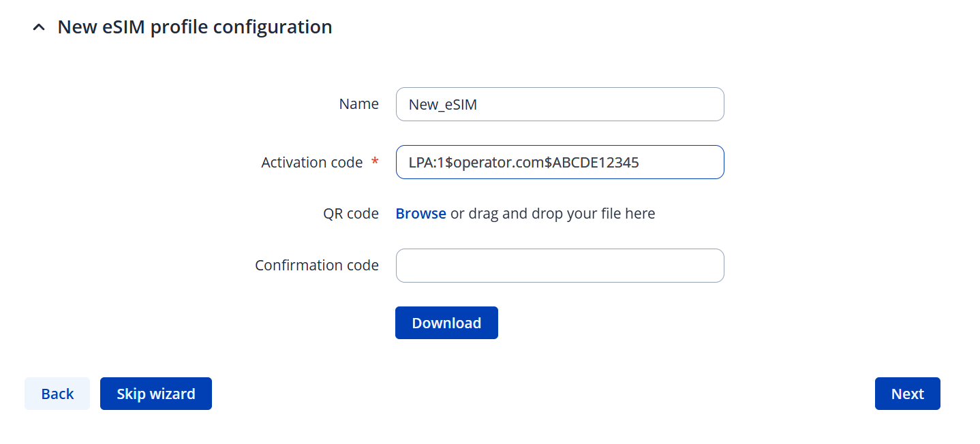
Task: Open file picker via Browse link
Action: (420, 214)
